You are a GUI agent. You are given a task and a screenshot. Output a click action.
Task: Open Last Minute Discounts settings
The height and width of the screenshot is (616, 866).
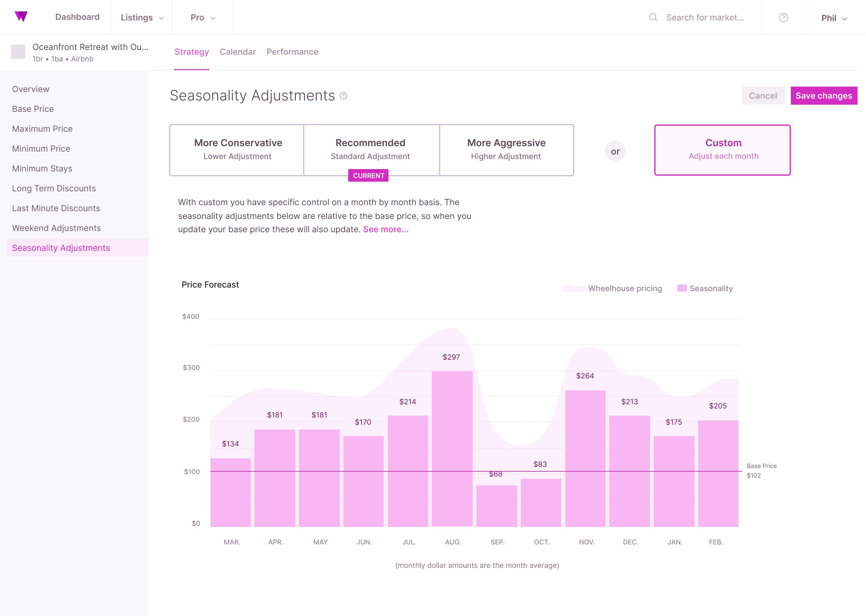click(x=56, y=208)
